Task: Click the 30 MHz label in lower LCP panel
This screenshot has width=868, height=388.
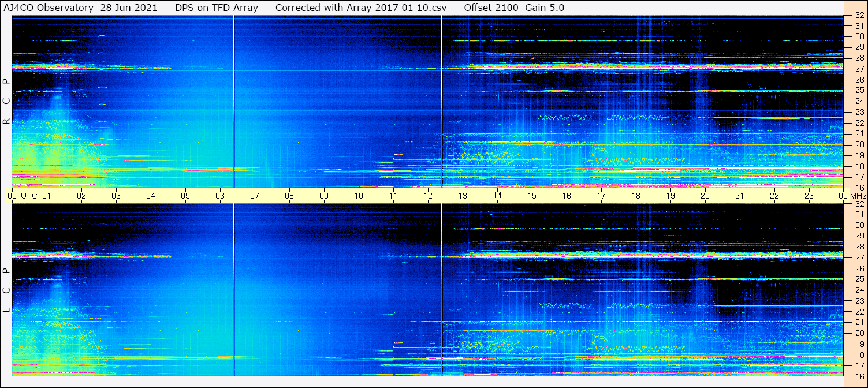Action: [859, 225]
